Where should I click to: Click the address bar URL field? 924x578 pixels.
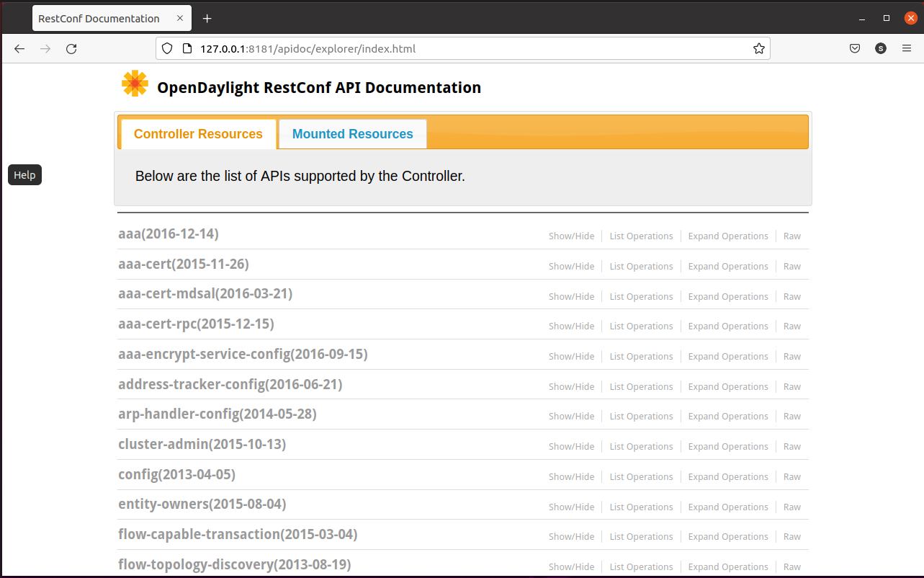pyautogui.click(x=463, y=49)
